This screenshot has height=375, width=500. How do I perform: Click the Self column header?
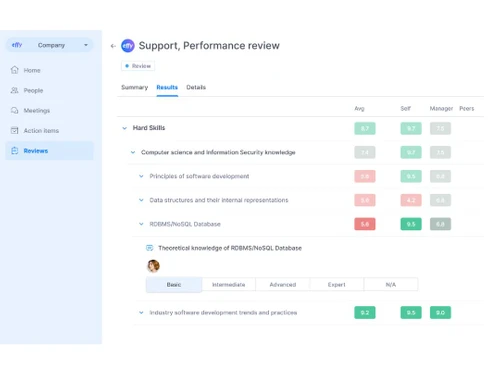[406, 108]
